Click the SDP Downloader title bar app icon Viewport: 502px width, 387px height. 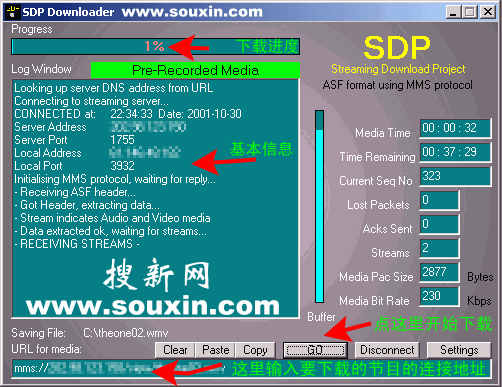[13, 12]
